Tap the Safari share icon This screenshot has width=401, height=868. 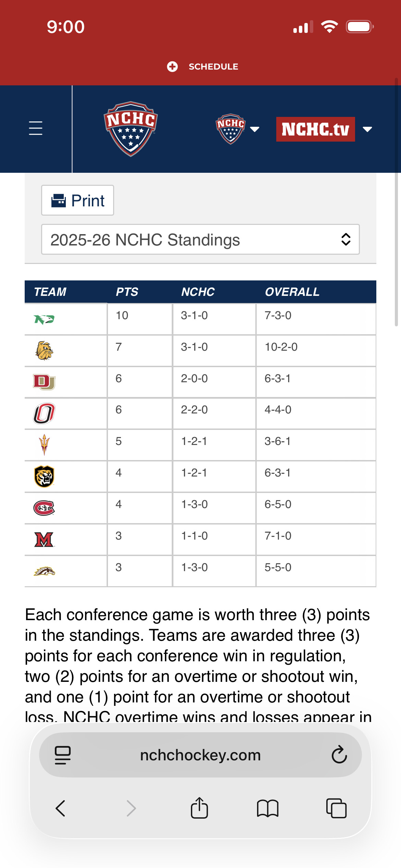pos(199,808)
